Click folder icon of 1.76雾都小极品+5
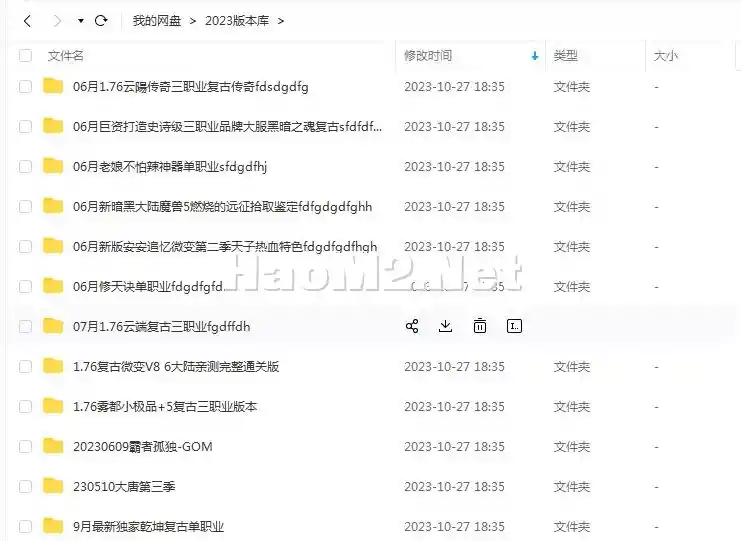This screenshot has width=741, height=541. click(53, 406)
